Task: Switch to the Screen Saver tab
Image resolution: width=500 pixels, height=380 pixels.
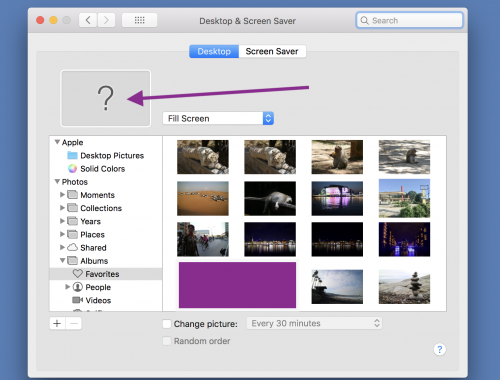Action: point(272,51)
